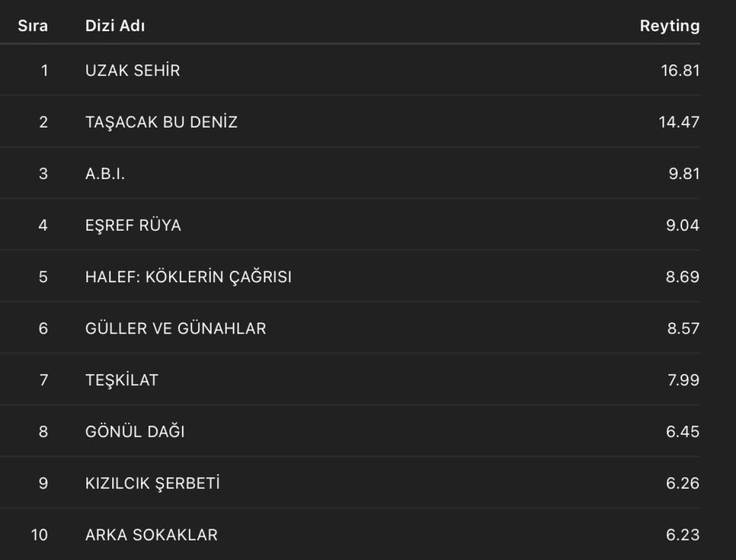Screen dimensions: 736x560
Task: Select the TAŞACAK BU DENİZ title
Action: click(x=161, y=122)
